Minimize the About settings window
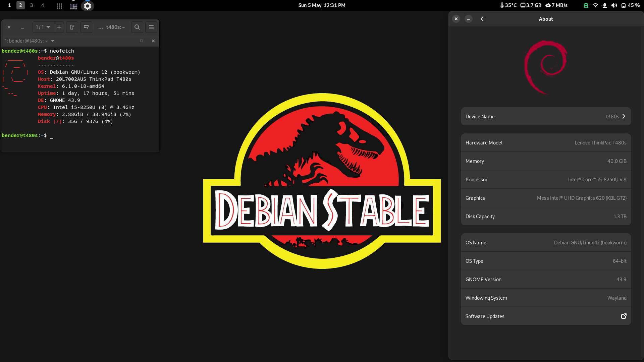 click(x=469, y=19)
